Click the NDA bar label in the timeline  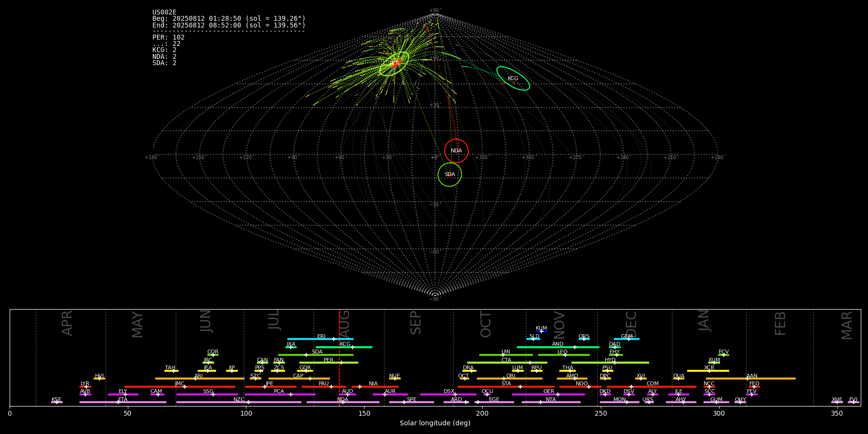pos(343,400)
